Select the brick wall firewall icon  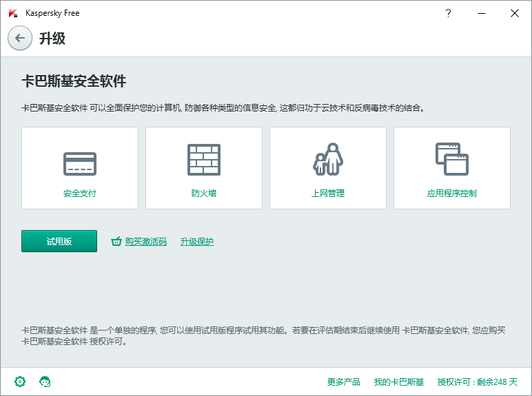pos(204,160)
